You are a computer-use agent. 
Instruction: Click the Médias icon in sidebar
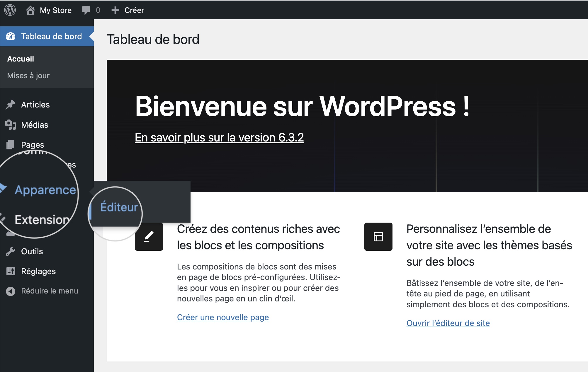click(11, 125)
